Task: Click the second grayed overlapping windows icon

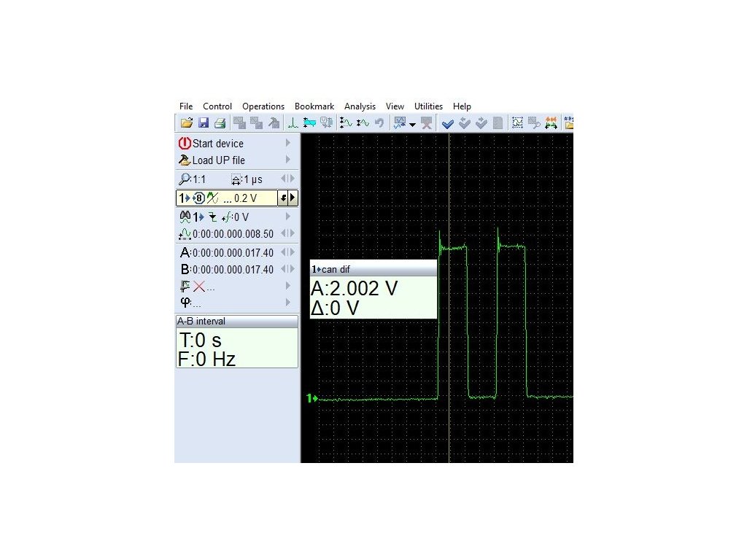Action: (x=256, y=122)
